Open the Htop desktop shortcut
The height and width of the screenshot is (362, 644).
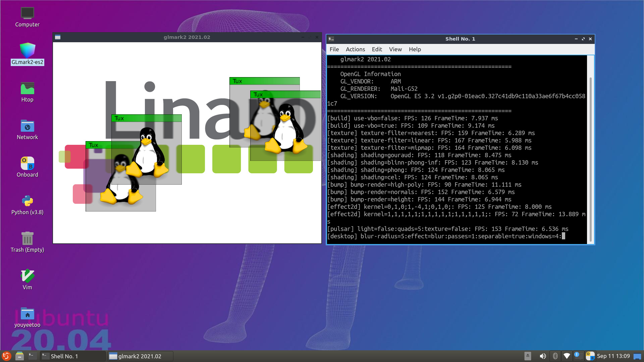[x=27, y=92]
